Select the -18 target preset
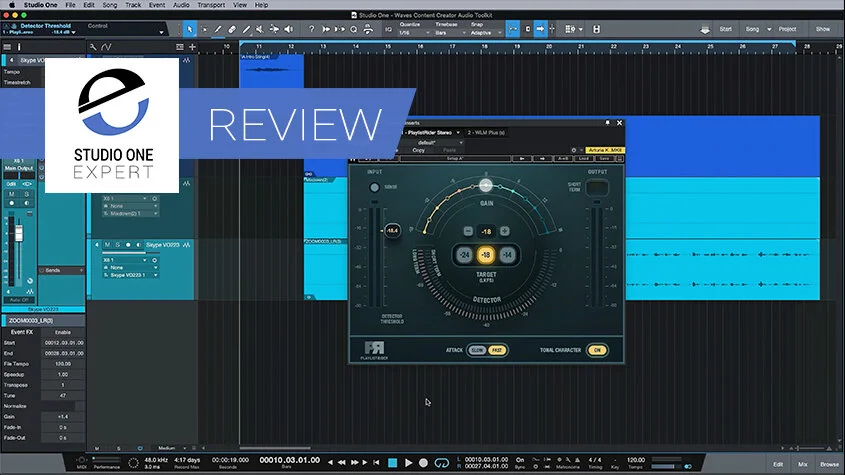 click(x=486, y=255)
